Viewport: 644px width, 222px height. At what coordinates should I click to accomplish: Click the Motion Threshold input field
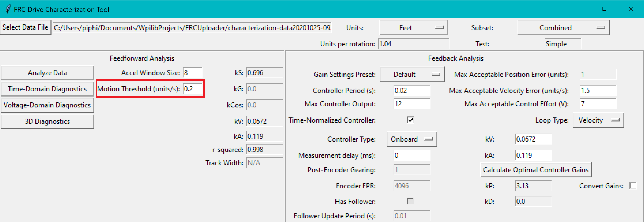coord(193,89)
